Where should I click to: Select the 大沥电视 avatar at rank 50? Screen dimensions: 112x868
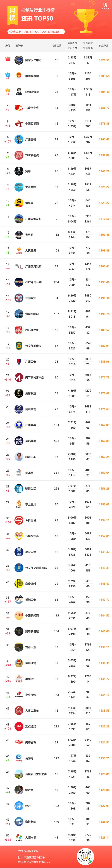tap(19, 837)
